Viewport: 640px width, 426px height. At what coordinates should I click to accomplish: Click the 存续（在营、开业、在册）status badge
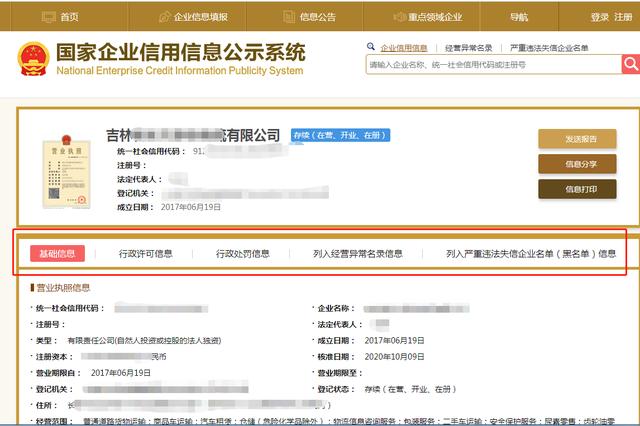(340, 135)
